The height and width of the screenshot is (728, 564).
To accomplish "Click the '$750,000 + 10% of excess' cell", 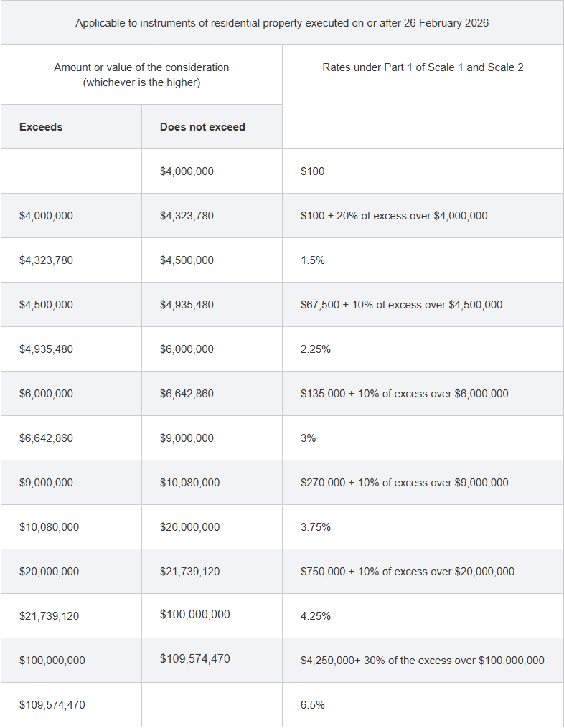I will (x=423, y=572).
